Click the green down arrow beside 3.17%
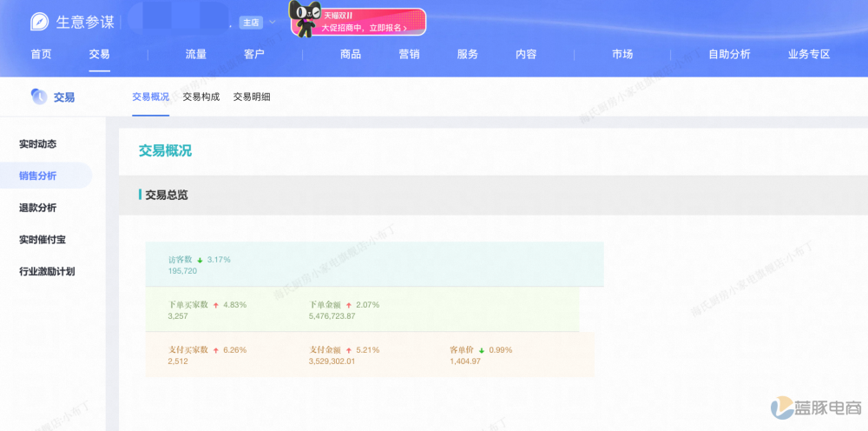The width and height of the screenshot is (868, 431). [x=200, y=260]
